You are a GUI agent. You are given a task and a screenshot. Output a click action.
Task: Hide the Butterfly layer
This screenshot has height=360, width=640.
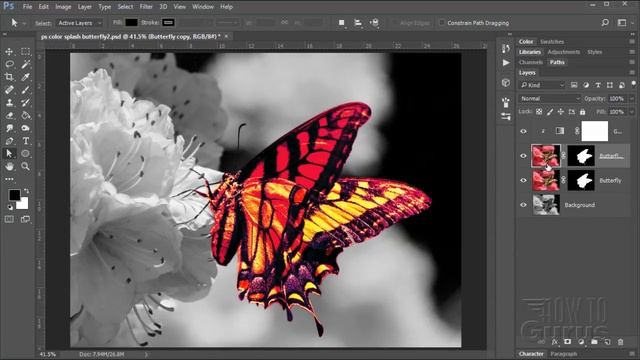coord(523,180)
